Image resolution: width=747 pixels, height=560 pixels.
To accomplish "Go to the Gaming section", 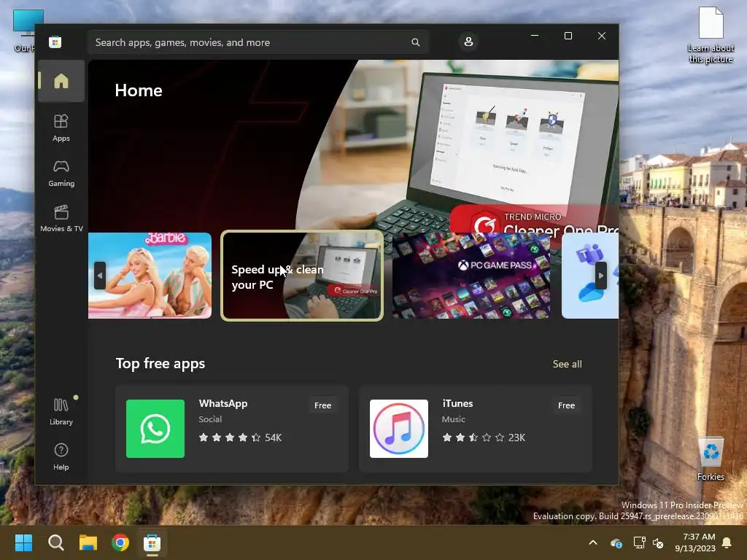I will tap(61, 174).
